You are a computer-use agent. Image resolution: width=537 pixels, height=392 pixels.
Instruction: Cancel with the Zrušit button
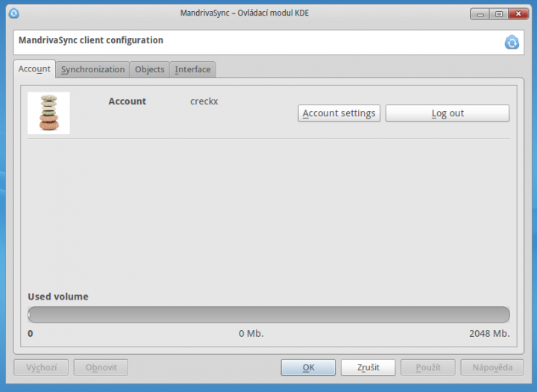368,367
